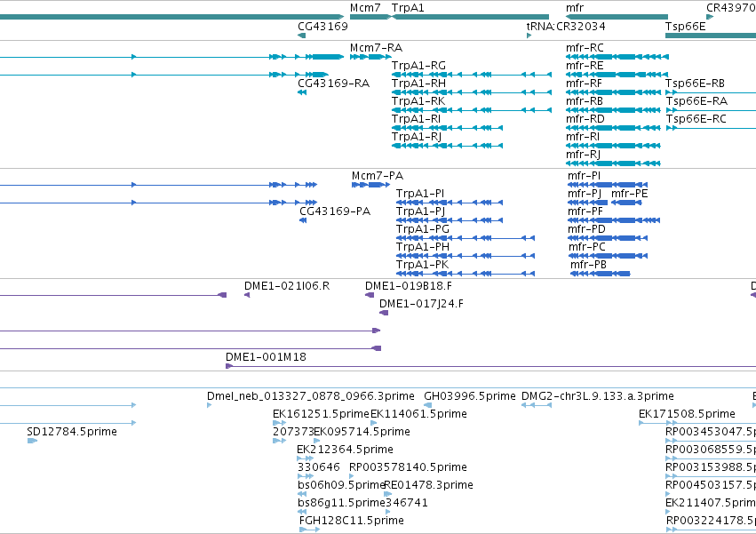Open the GH03996.5prime EST label

coord(470,396)
